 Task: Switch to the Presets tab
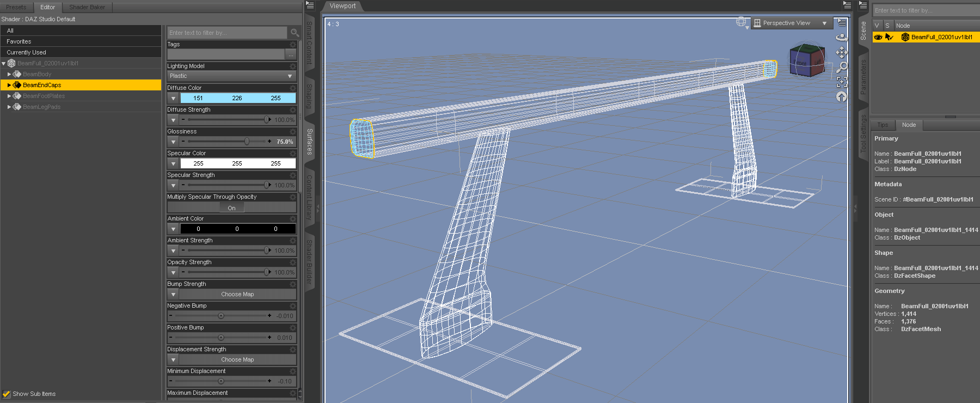tap(16, 7)
